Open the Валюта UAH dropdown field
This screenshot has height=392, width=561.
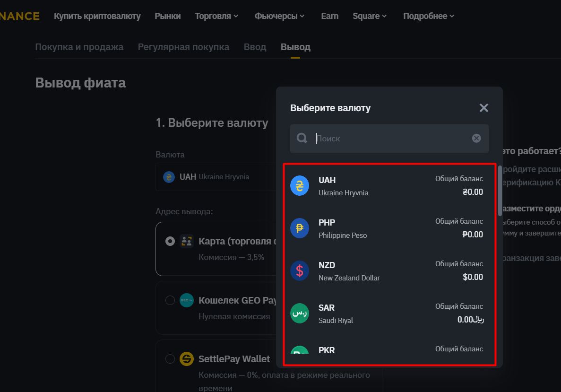click(216, 177)
